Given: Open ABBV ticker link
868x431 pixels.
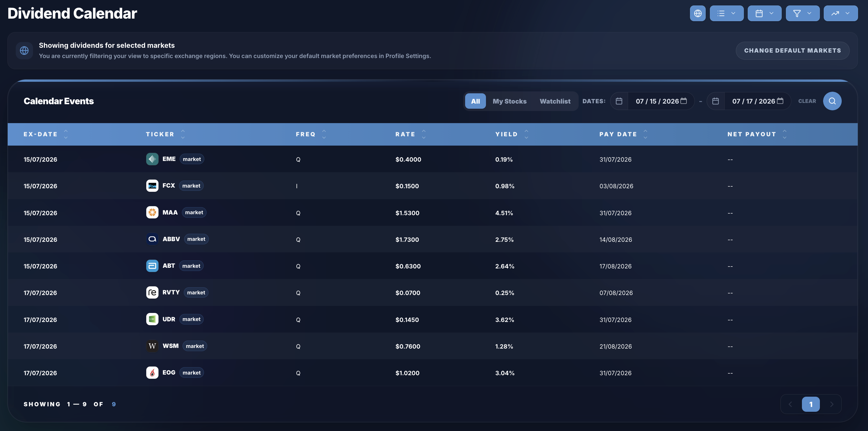Looking at the screenshot, I should pyautogui.click(x=171, y=239).
